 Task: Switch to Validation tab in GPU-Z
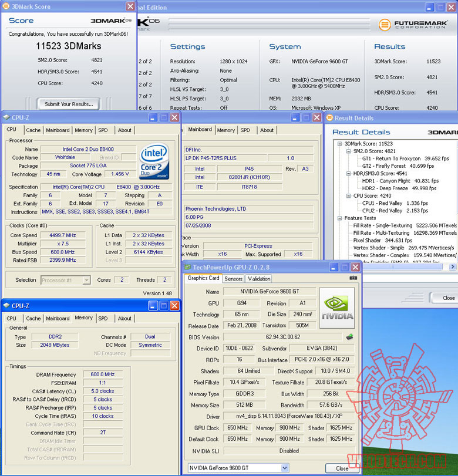[x=259, y=279]
